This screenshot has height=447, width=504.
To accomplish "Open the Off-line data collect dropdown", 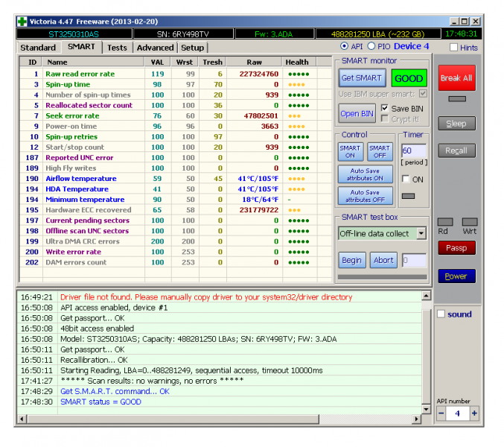I will tap(421, 233).
